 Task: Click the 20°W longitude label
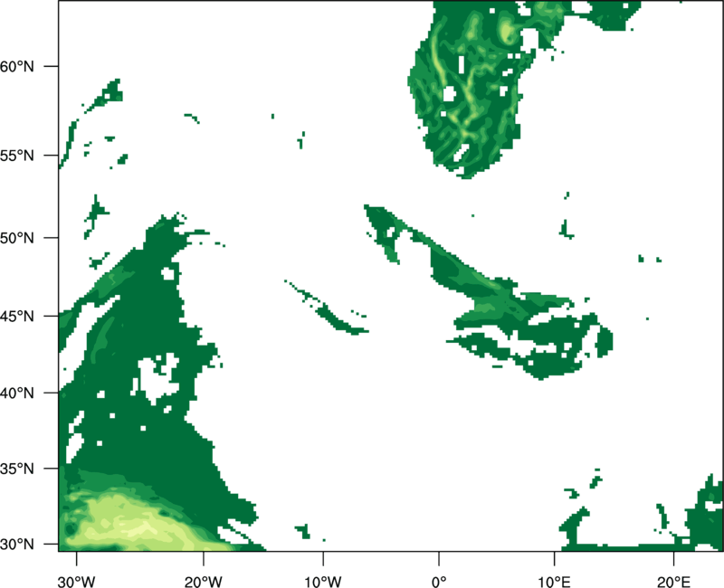[x=203, y=582]
